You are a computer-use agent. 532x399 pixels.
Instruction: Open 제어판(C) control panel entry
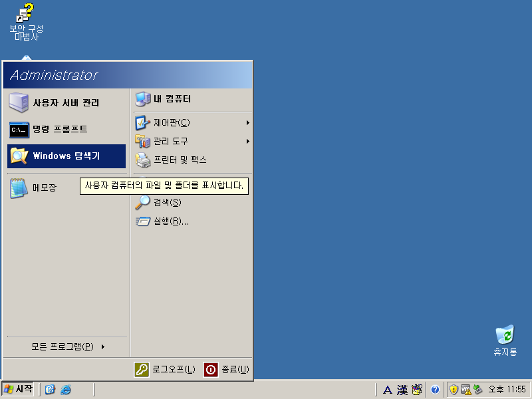(x=193, y=122)
